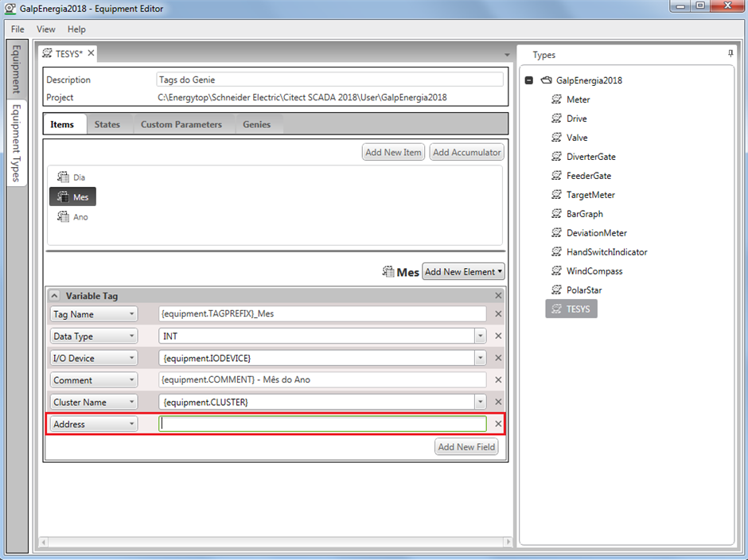748x560 pixels.
Task: Collapse the Variable Tag section
Action: point(54,296)
